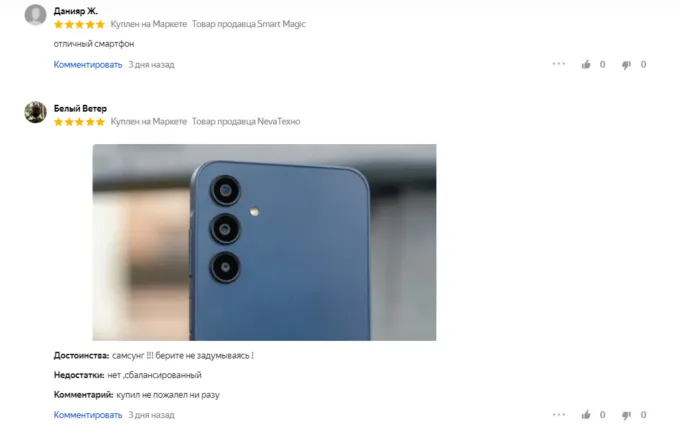Click the NevaТехно seller label

click(246, 121)
